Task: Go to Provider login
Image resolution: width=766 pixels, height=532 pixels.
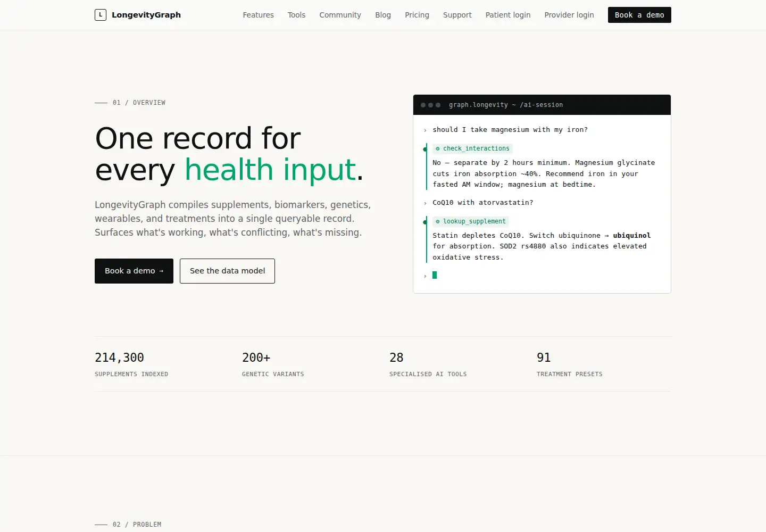Action: [569, 15]
